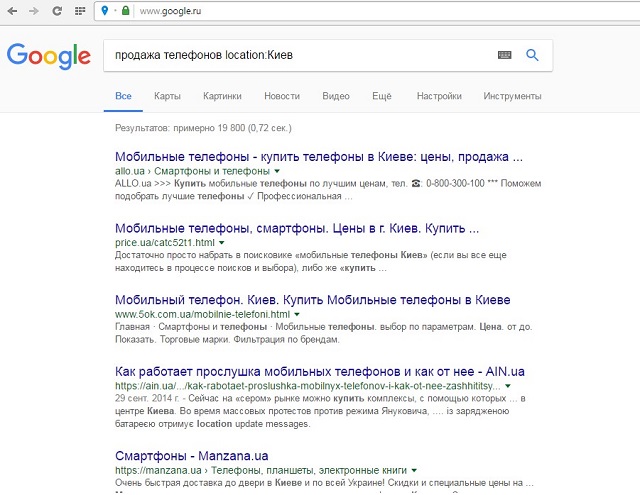Reload the page with the refresh icon
Screen dimensions: 640x495
[x=57, y=11]
